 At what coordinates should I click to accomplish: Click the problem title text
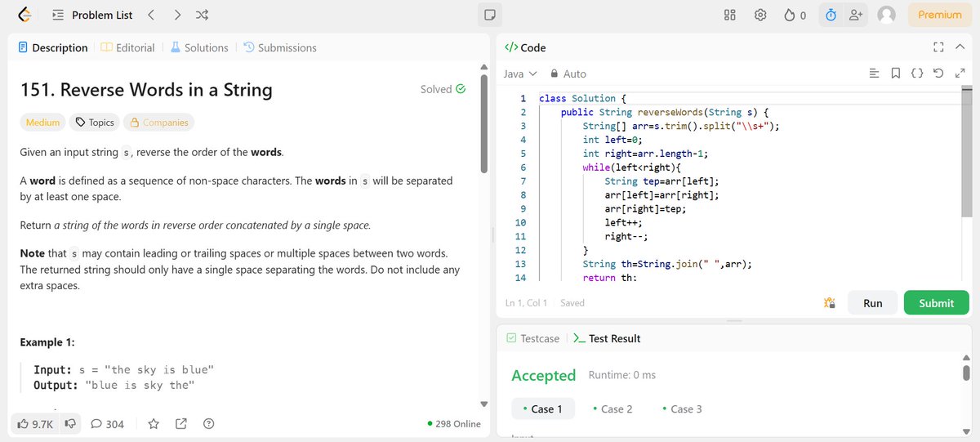pyautogui.click(x=146, y=89)
